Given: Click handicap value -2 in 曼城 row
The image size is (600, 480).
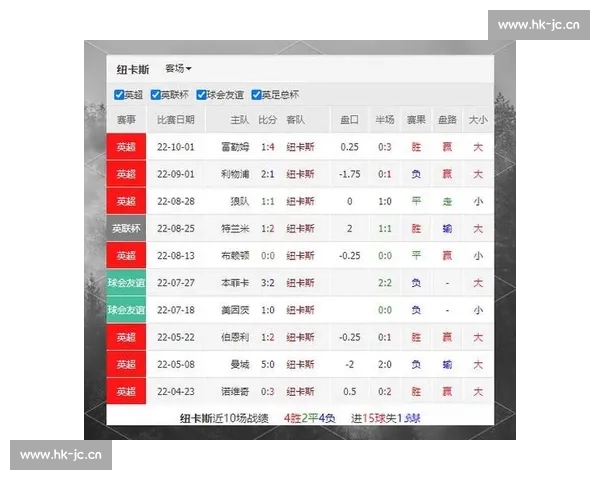Looking at the screenshot, I should [349, 364].
